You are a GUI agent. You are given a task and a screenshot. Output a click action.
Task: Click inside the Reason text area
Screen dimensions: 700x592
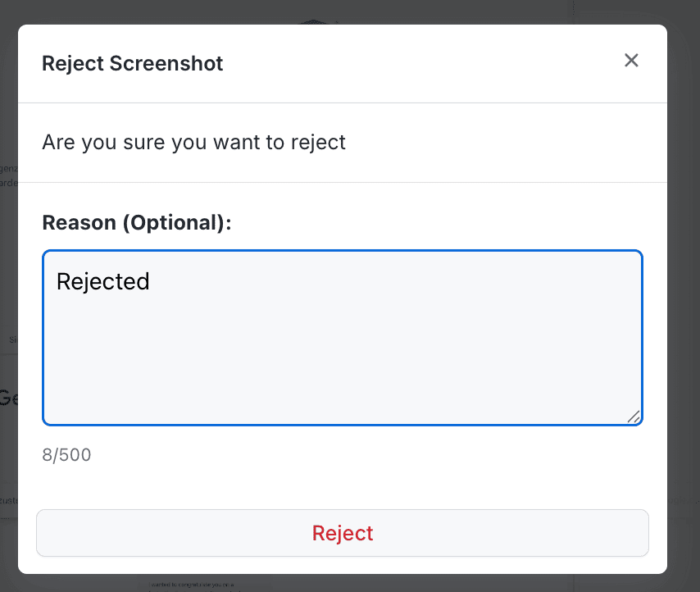pyautogui.click(x=342, y=344)
